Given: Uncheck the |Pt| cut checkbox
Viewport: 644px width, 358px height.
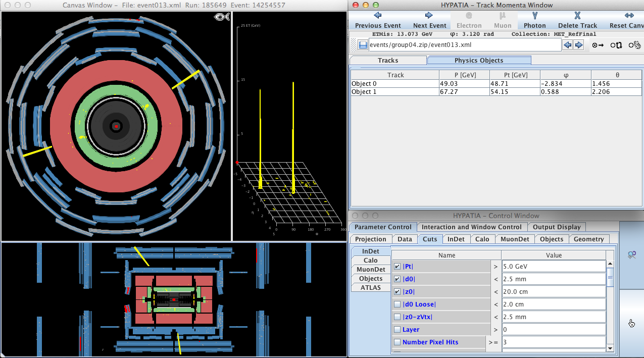Looking at the screenshot, I should [397, 267].
